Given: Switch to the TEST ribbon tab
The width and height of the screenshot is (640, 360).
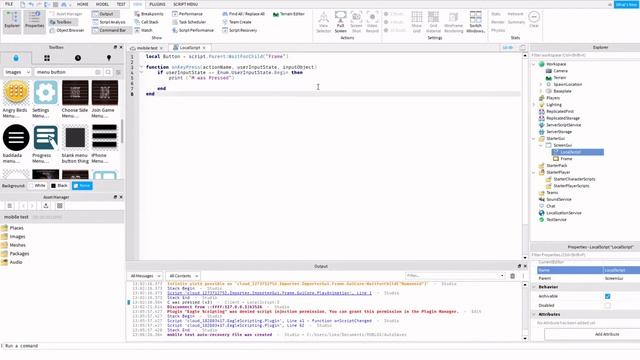Looking at the screenshot, I should click(121, 4).
